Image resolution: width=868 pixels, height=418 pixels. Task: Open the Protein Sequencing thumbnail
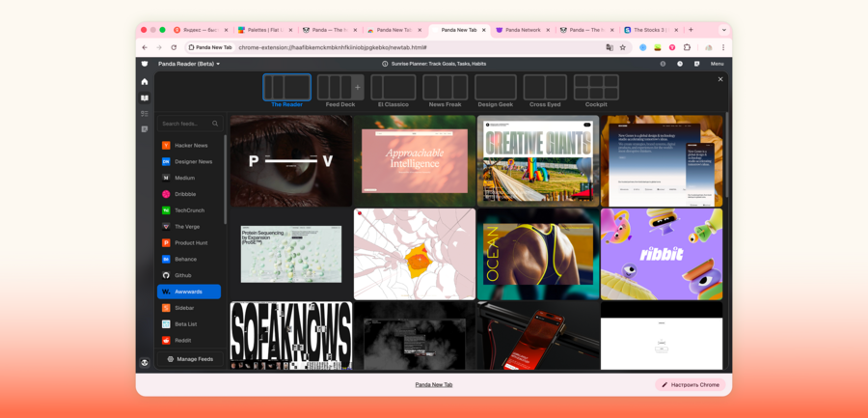pos(291,254)
